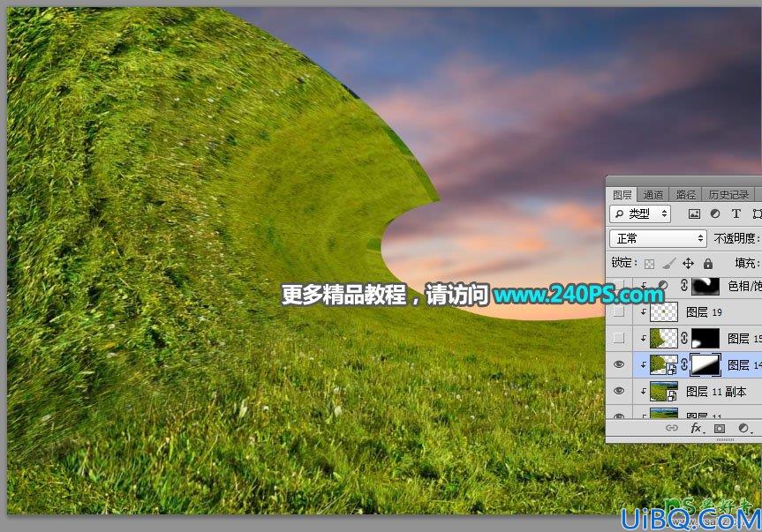Viewport: 762px width, 532px height.
Task: Lock image pixels brush icon
Action: pos(668,264)
